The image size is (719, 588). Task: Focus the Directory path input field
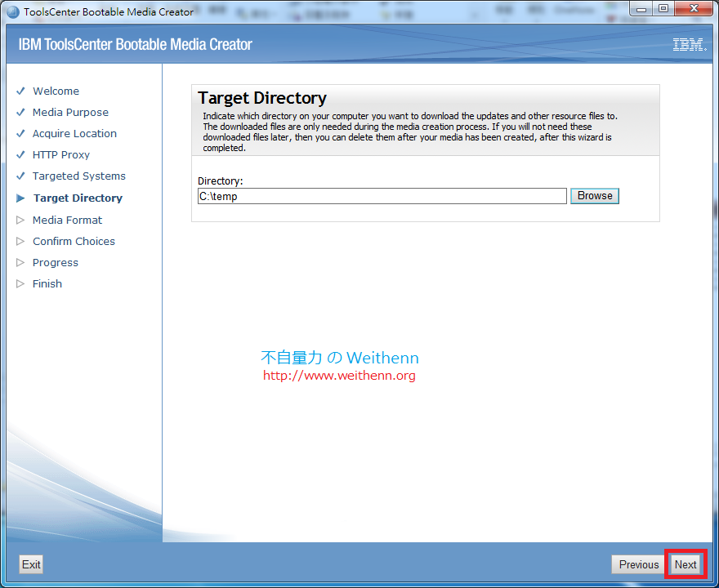[x=382, y=196]
